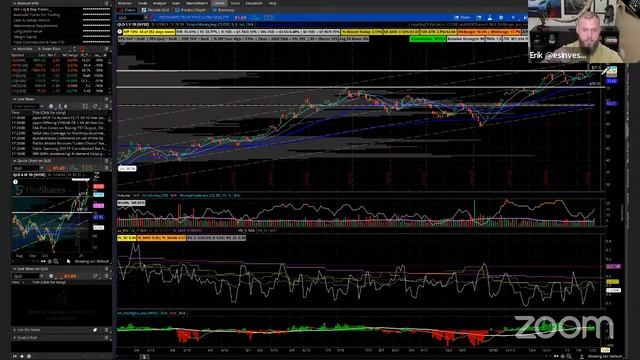Click the sidebar gear icon at bottom left
This screenshot has width=640, height=360.
coord(29,356)
